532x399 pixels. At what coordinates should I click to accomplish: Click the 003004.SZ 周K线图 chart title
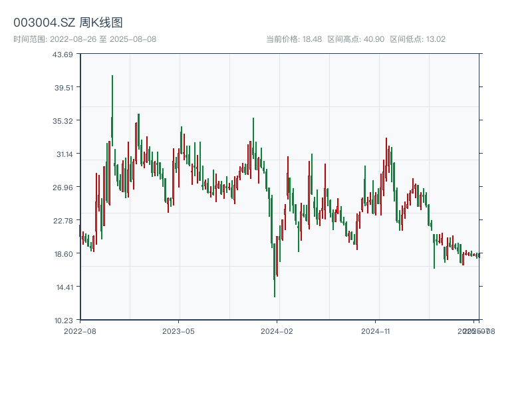68,23
